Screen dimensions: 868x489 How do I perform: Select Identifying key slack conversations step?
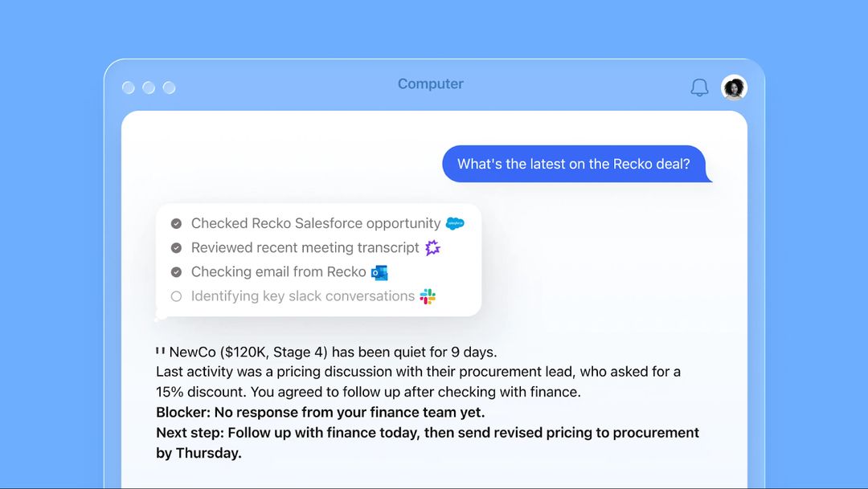pos(302,296)
